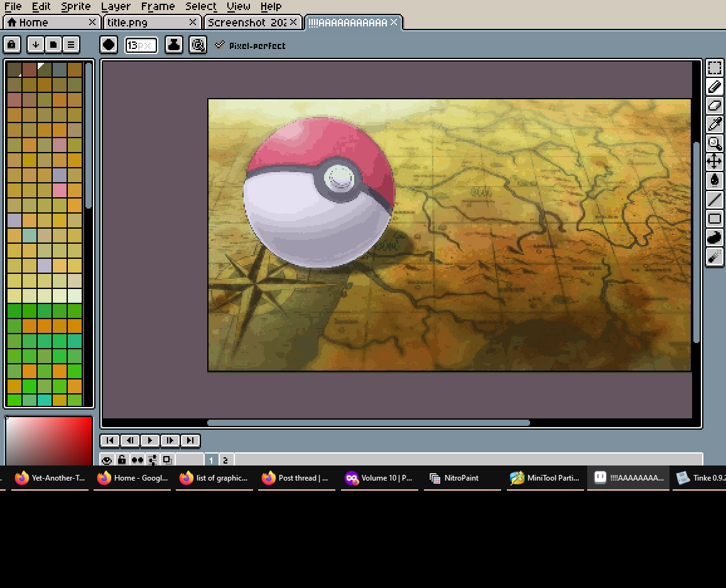Toggle continuous layers dots icon
726x588 pixels.
point(137,460)
